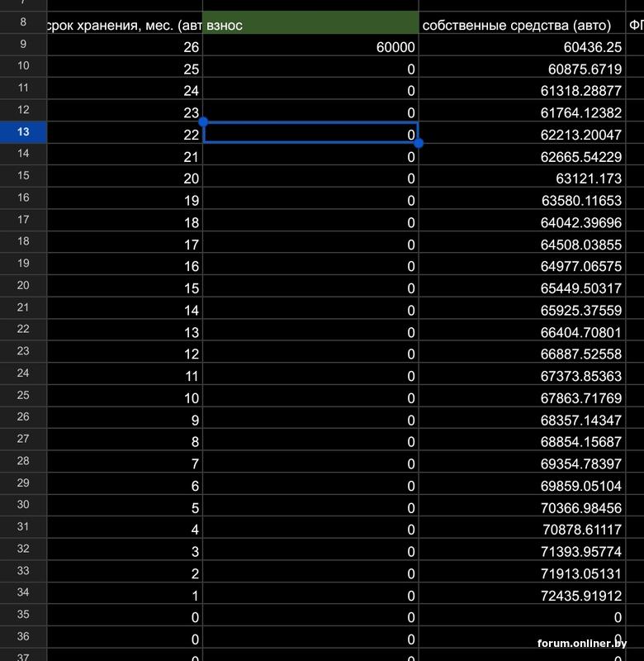Click cell with 64042.39696
Image resolution: width=644 pixels, height=661 pixels.
pyautogui.click(x=522, y=220)
